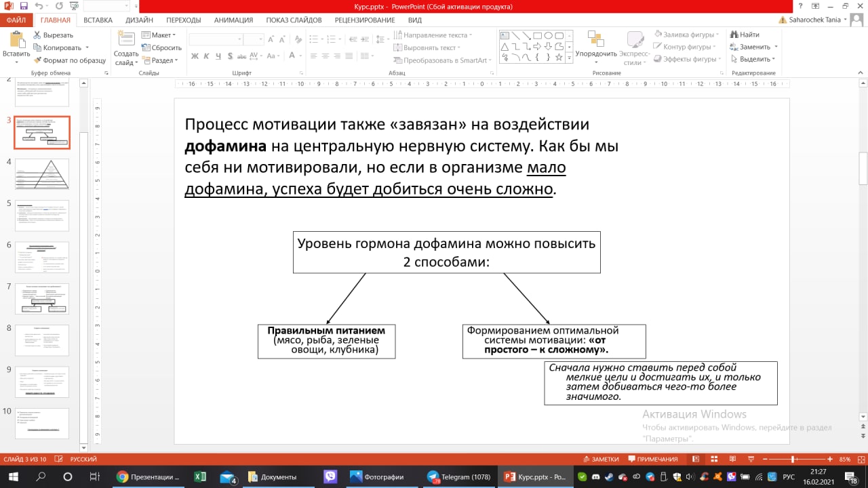
Task: Pick the star shape in gallery
Action: point(559,58)
